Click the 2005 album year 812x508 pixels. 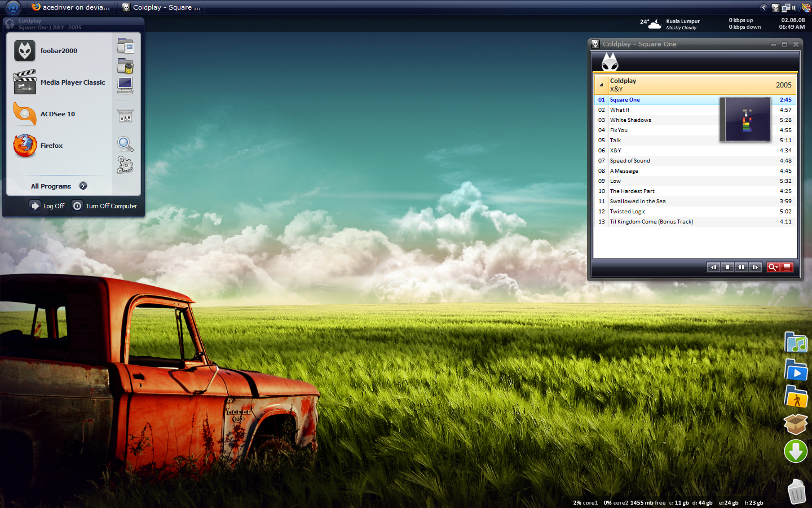pyautogui.click(x=784, y=85)
